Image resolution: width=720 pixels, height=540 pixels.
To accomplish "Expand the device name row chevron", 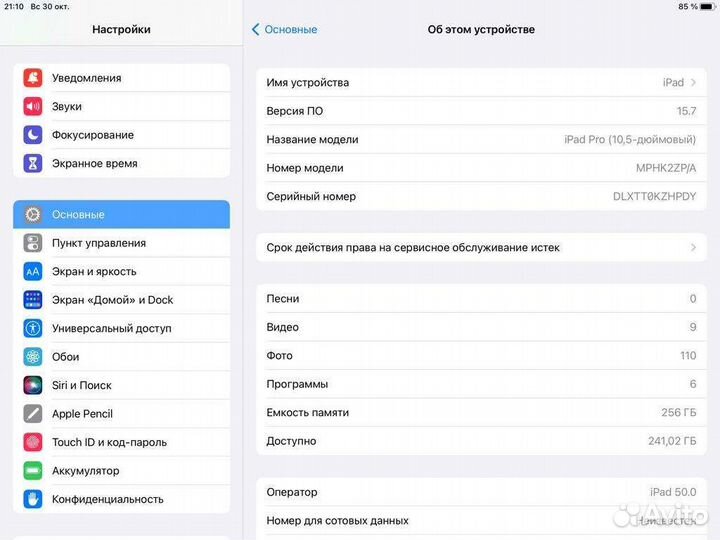I will click(693, 83).
